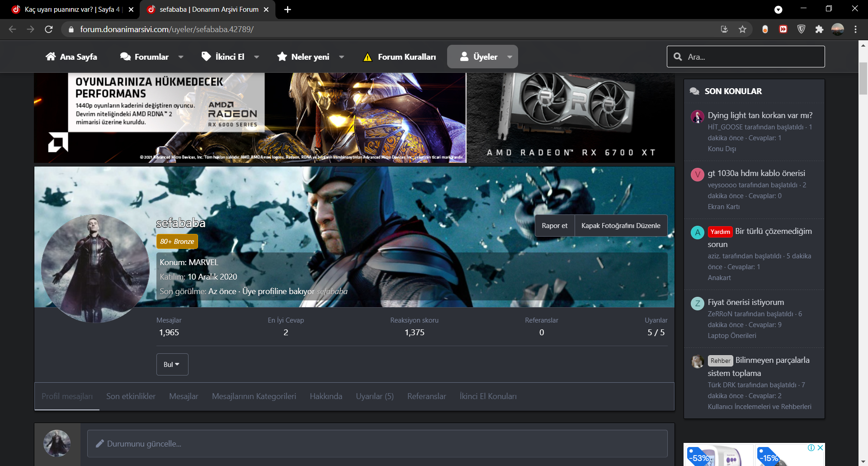Click the orange extension icon in toolbar
The width and height of the screenshot is (868, 466).
(765, 29)
